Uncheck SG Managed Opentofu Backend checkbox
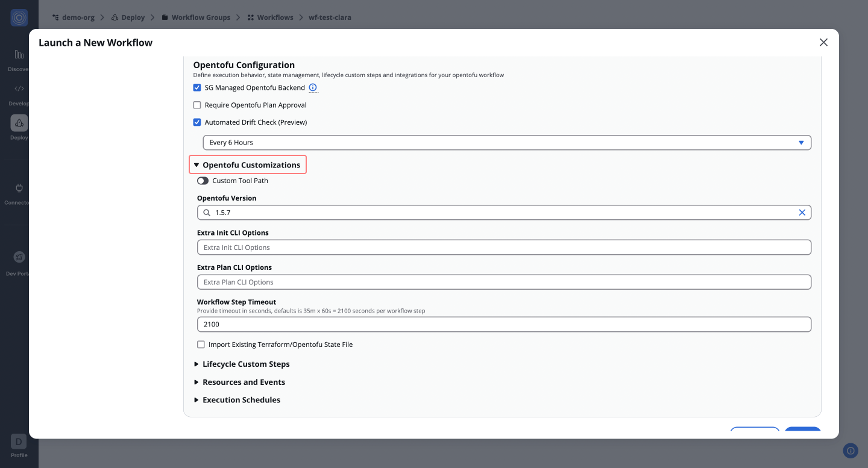 click(x=197, y=87)
